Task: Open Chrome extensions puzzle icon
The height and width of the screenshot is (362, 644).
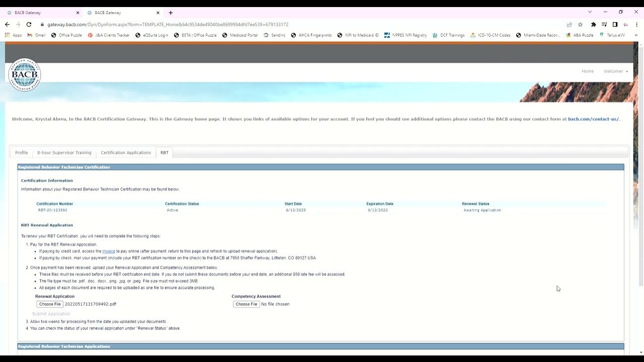Action: click(x=594, y=24)
